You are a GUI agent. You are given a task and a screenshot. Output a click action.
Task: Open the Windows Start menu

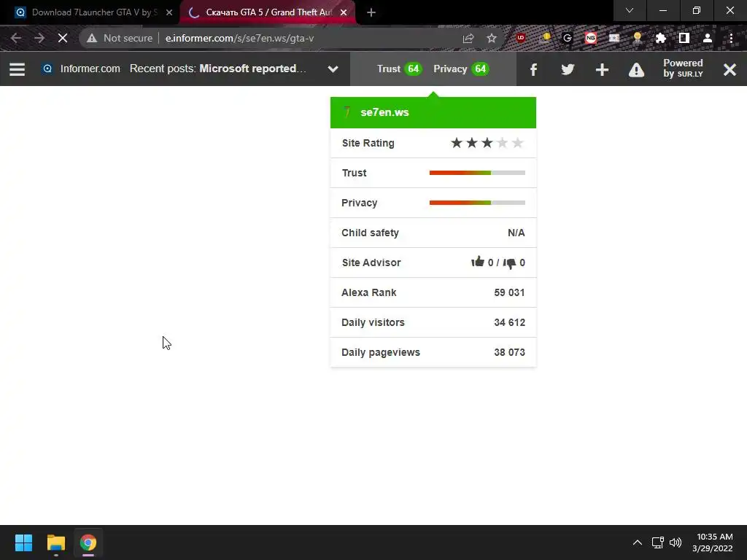(23, 542)
